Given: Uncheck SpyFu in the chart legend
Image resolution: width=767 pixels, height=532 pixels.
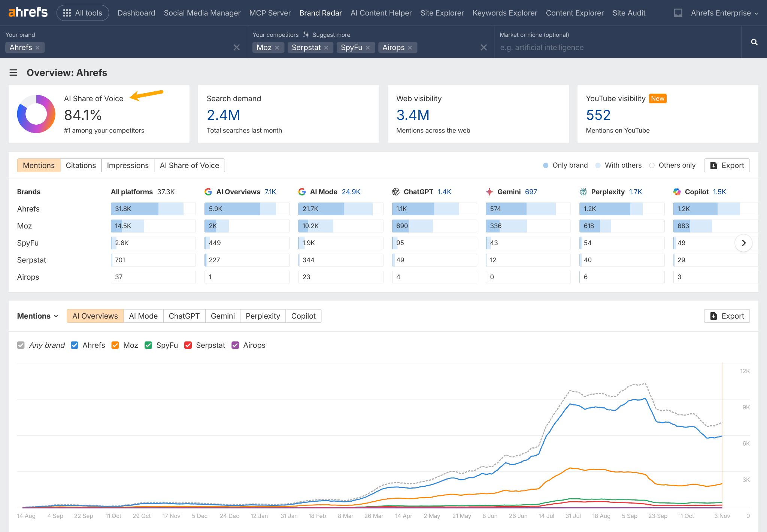Looking at the screenshot, I should pyautogui.click(x=148, y=345).
